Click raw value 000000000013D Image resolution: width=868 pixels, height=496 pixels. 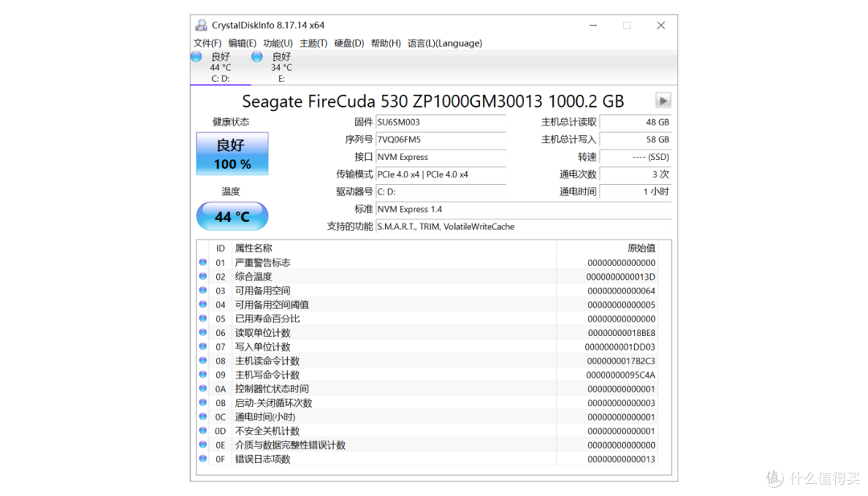620,277
